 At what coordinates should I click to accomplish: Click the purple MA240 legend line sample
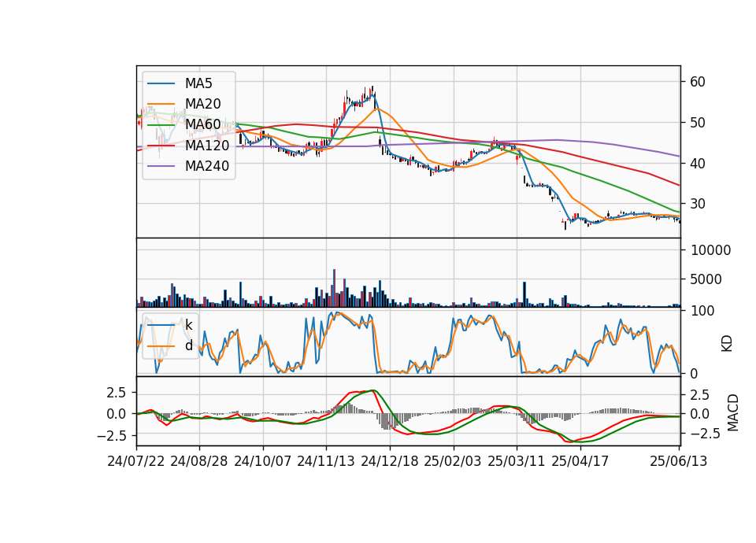click(161, 166)
